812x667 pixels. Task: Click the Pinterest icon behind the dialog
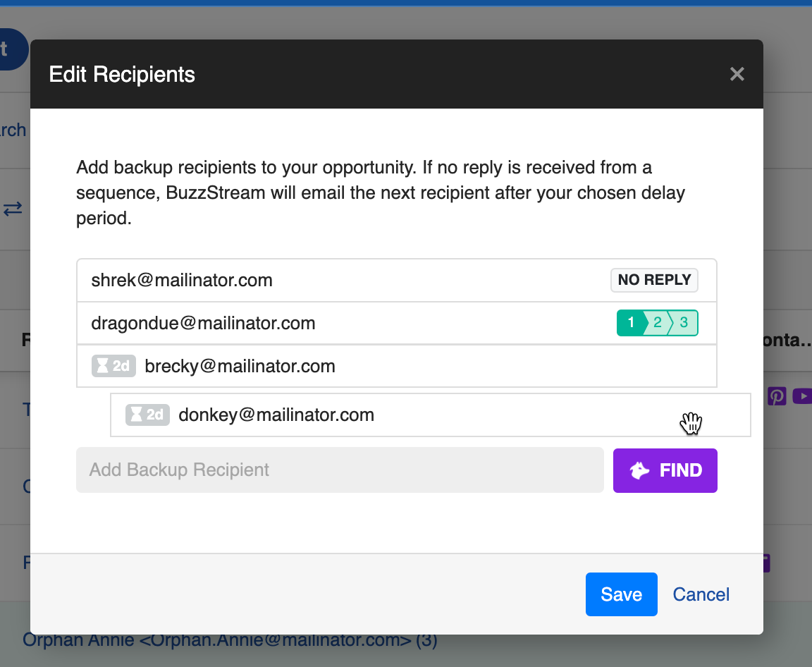coord(776,396)
